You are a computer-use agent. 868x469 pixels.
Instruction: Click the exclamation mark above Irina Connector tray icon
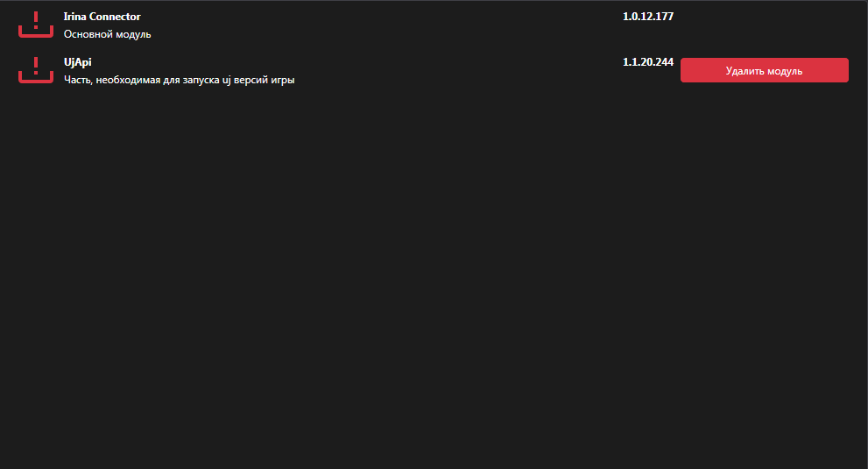(36, 18)
